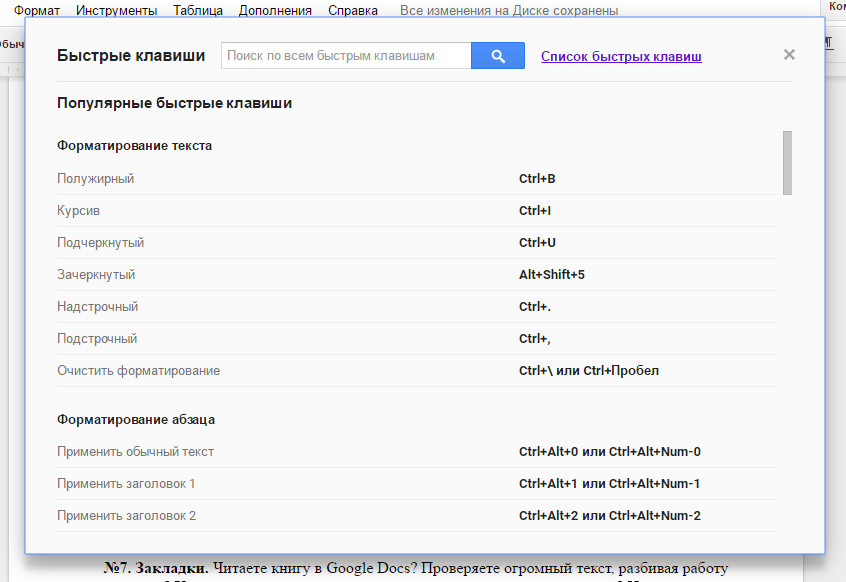Click the 'Быстрые клавиши' dialog title
The height and width of the screenshot is (582, 846).
click(131, 55)
